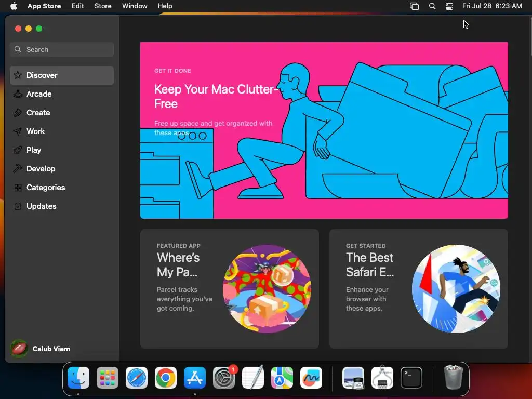Go to the Create section
The width and height of the screenshot is (532, 399).
pos(62,113)
